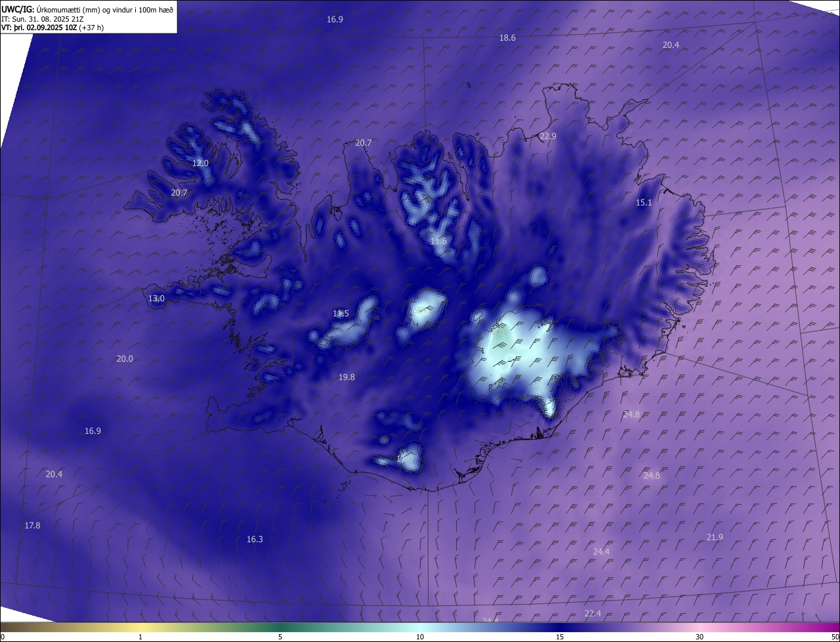Click the VT: 02.09.2025 10Z valid time line
The height and width of the screenshot is (642, 840).
click(52, 28)
